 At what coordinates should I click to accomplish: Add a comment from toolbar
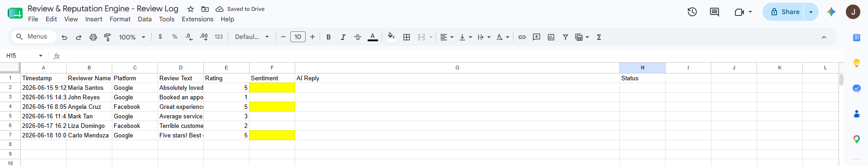537,37
